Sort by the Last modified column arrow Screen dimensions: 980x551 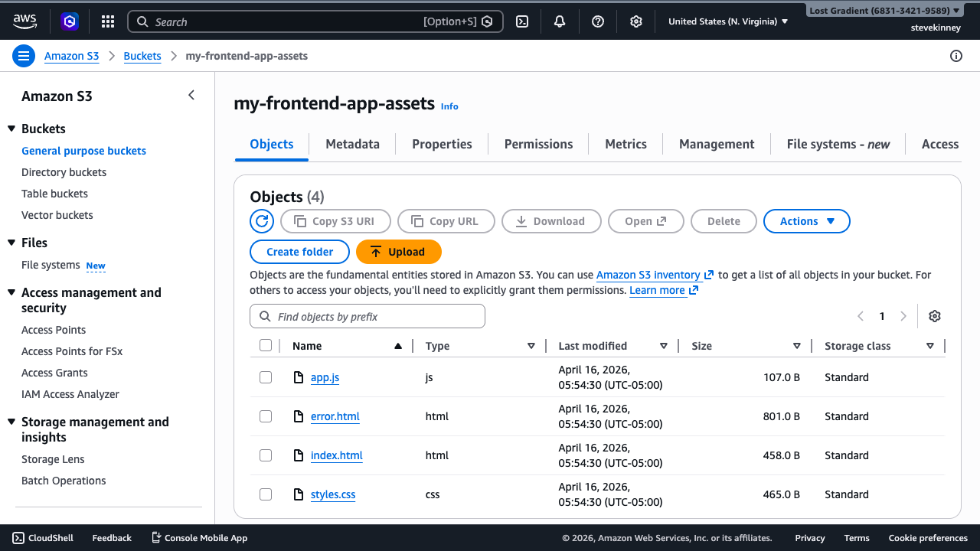pyautogui.click(x=664, y=346)
